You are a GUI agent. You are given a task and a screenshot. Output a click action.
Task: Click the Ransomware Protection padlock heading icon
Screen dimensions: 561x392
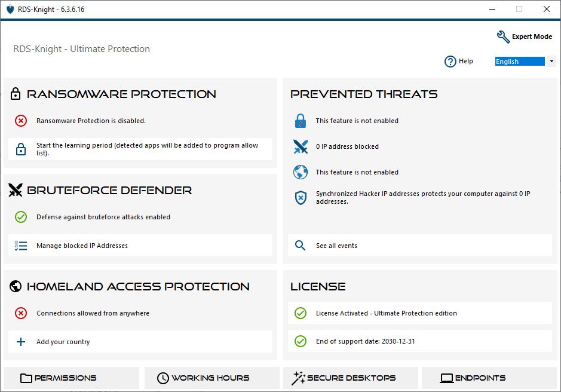16,93
